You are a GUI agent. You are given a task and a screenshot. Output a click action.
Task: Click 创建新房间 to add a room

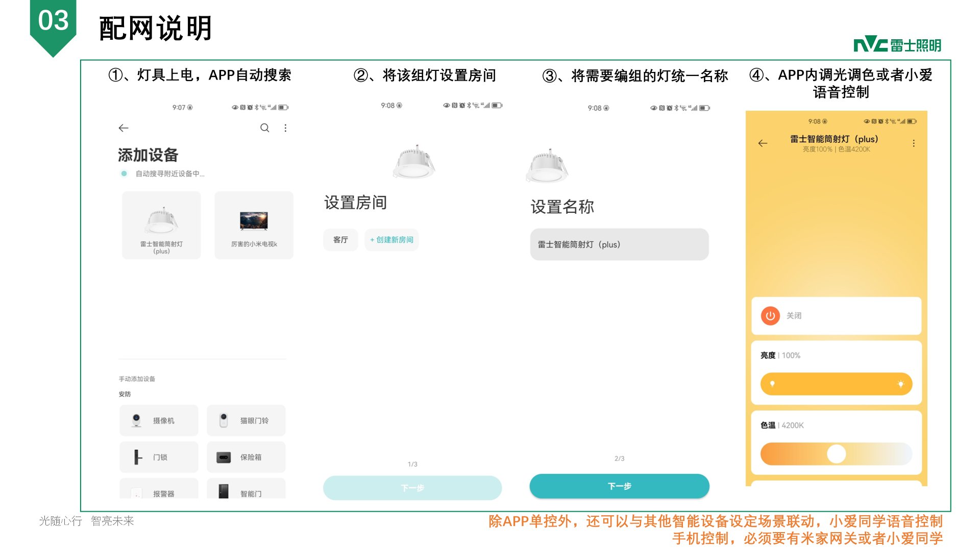point(391,240)
